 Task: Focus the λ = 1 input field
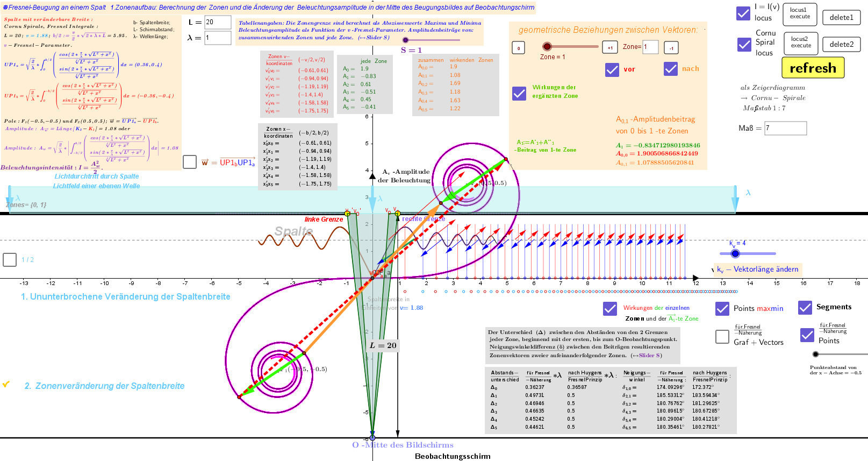pyautogui.click(x=218, y=38)
